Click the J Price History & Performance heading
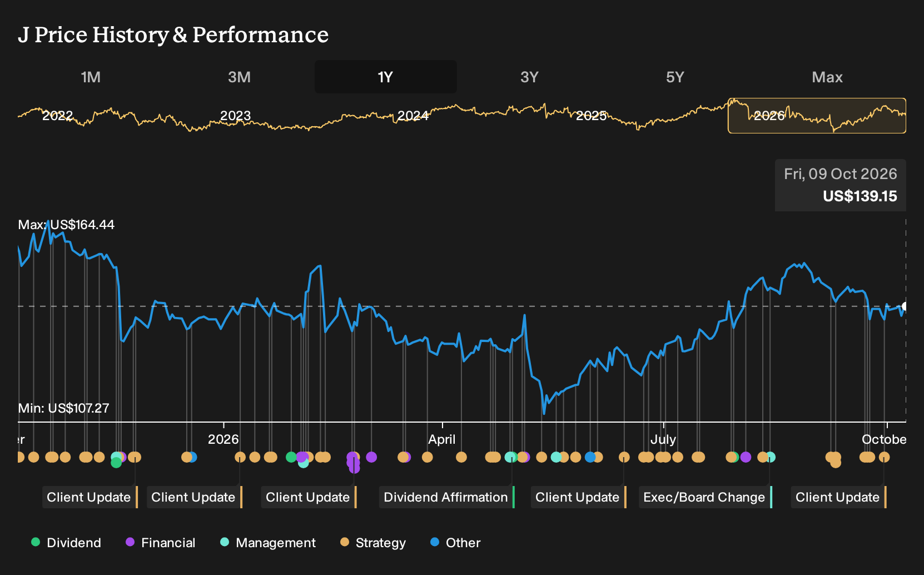The height and width of the screenshot is (575, 924). pos(173,34)
